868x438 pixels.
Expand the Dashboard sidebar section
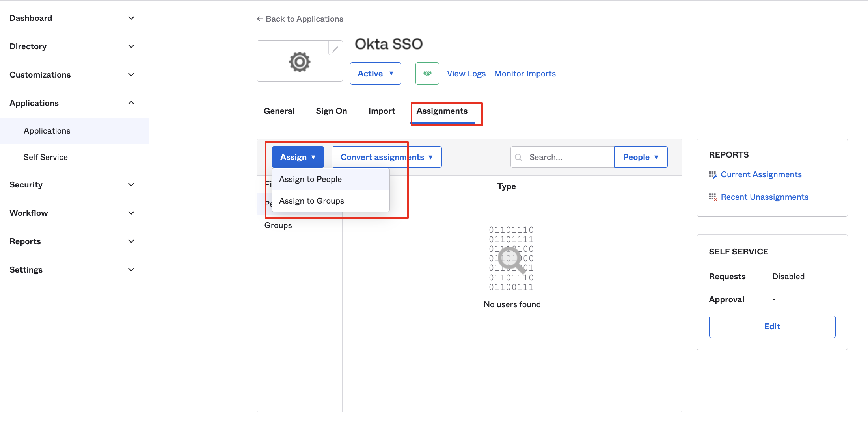(131, 18)
